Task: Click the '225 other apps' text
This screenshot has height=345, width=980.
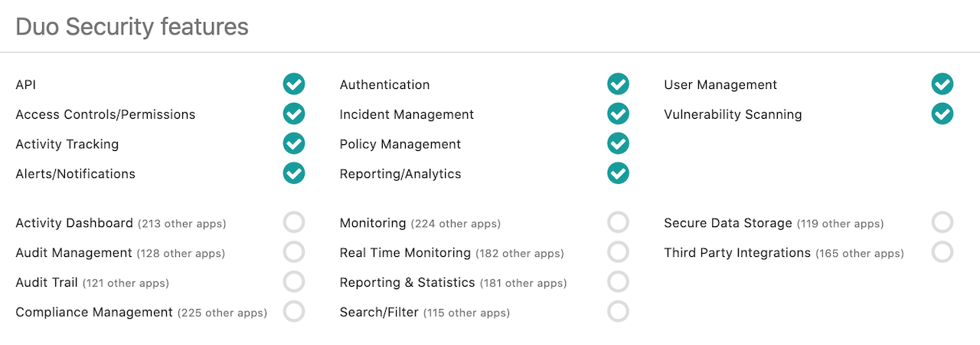Action: (222, 313)
